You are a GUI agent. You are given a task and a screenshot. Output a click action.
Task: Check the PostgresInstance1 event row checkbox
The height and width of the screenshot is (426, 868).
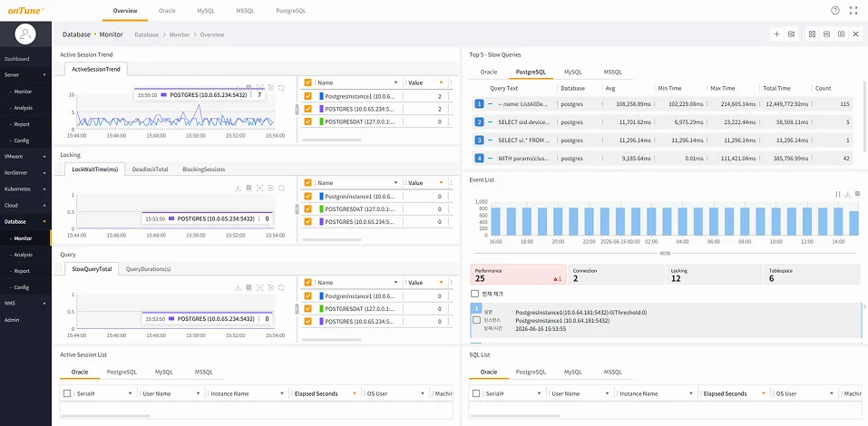pyautogui.click(x=476, y=320)
